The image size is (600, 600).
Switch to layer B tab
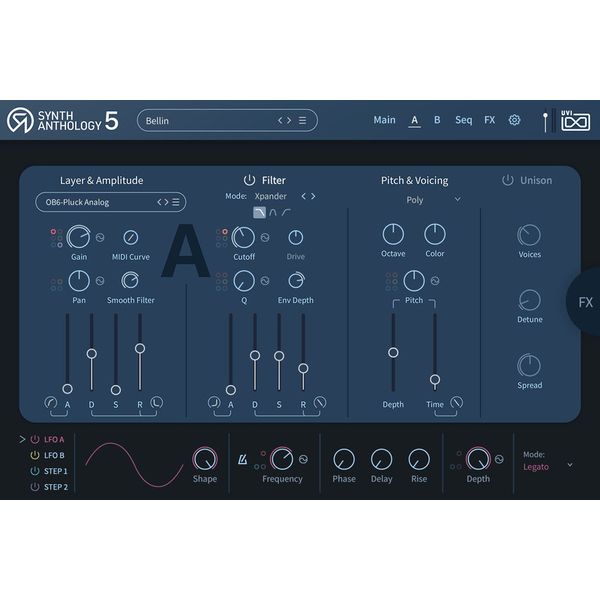click(x=437, y=120)
